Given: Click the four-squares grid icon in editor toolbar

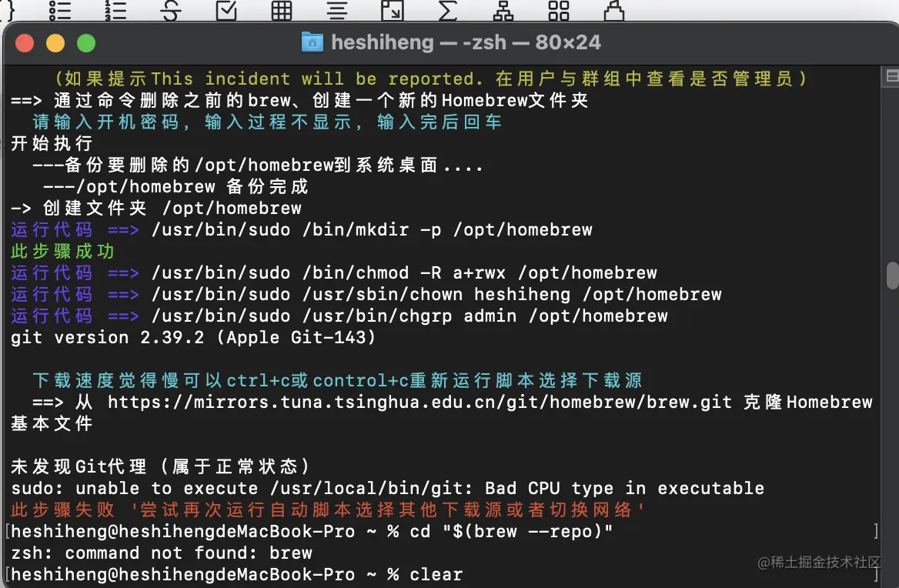Looking at the screenshot, I should (x=559, y=10).
